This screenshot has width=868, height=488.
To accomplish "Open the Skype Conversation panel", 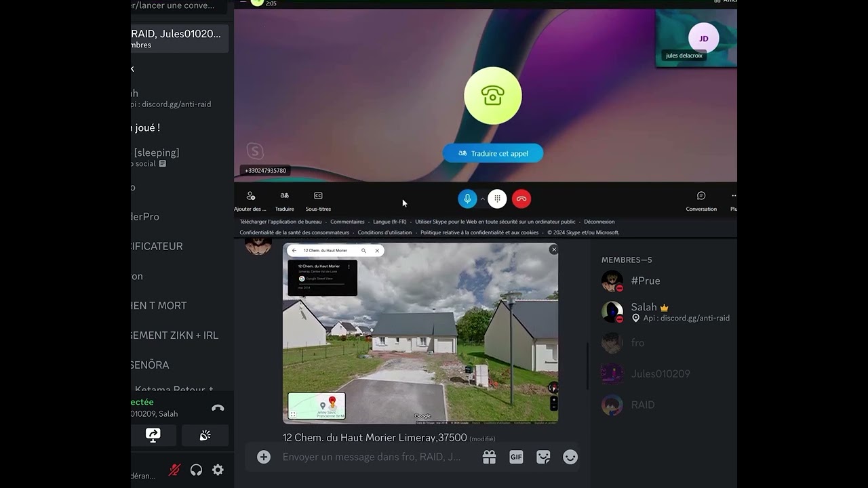I will tap(701, 201).
